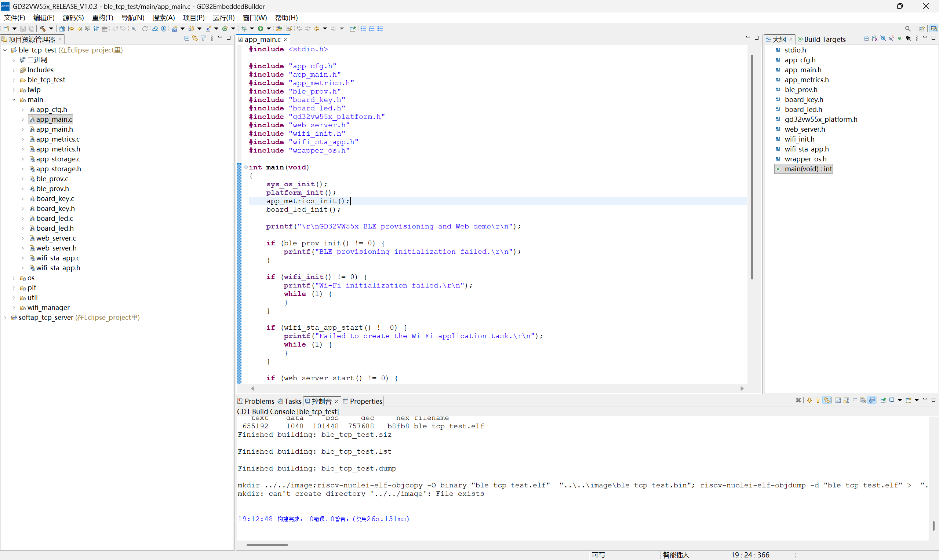Click the Open Console icon
Viewport: 939px width, 560px height.
909,400
